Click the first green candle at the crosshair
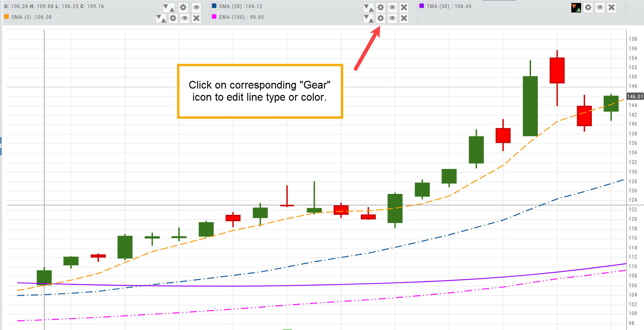644x330 pixels. tap(44, 278)
